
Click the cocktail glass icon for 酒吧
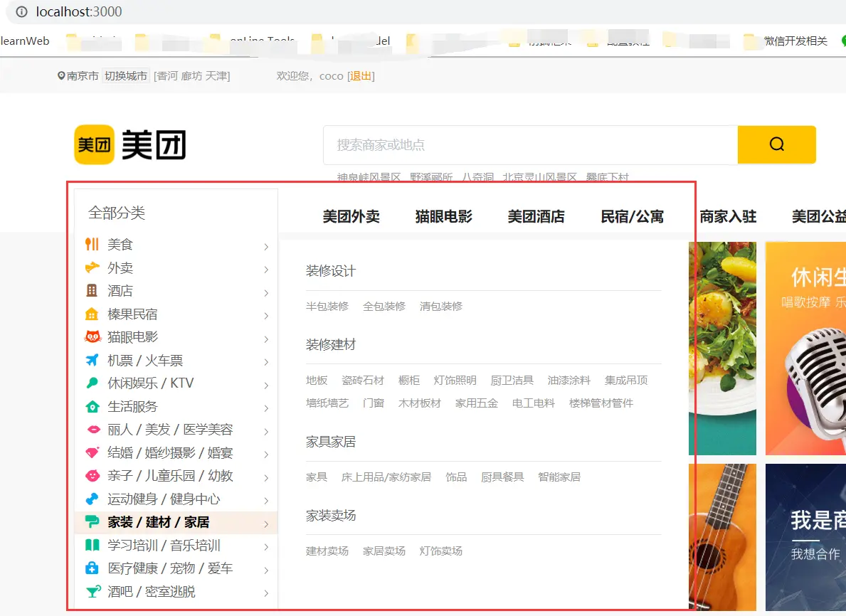92,592
